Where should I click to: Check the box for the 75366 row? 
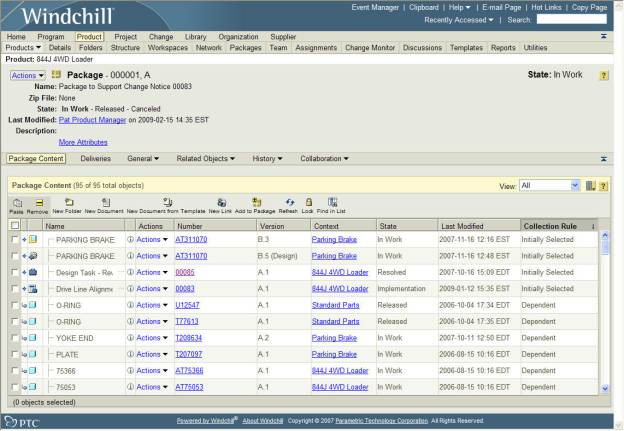click(x=15, y=371)
